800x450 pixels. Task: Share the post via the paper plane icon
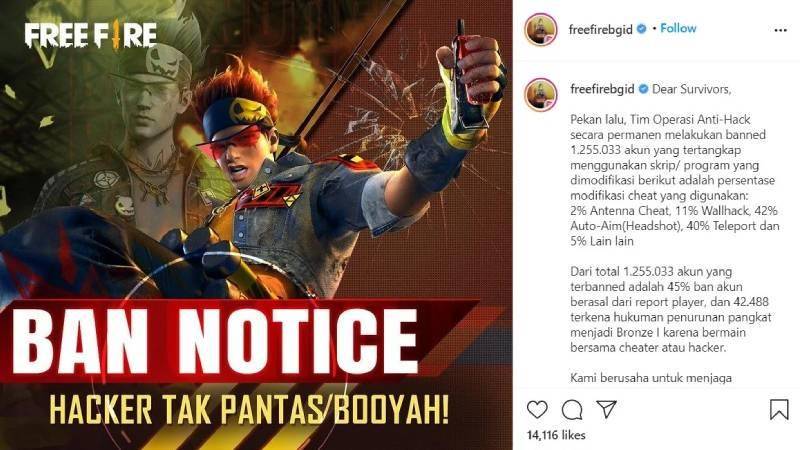(607, 409)
